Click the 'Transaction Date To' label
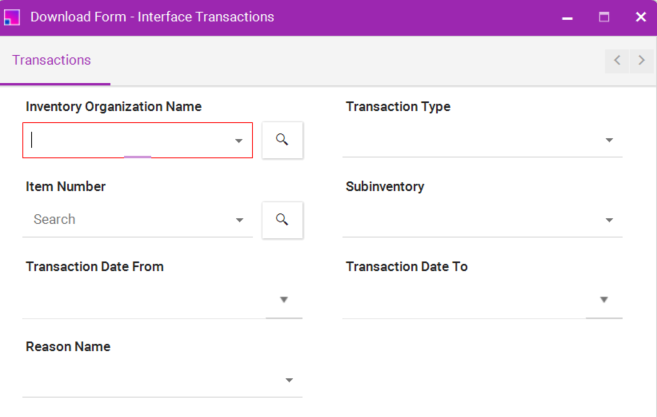657x417 pixels. pyautogui.click(x=407, y=267)
